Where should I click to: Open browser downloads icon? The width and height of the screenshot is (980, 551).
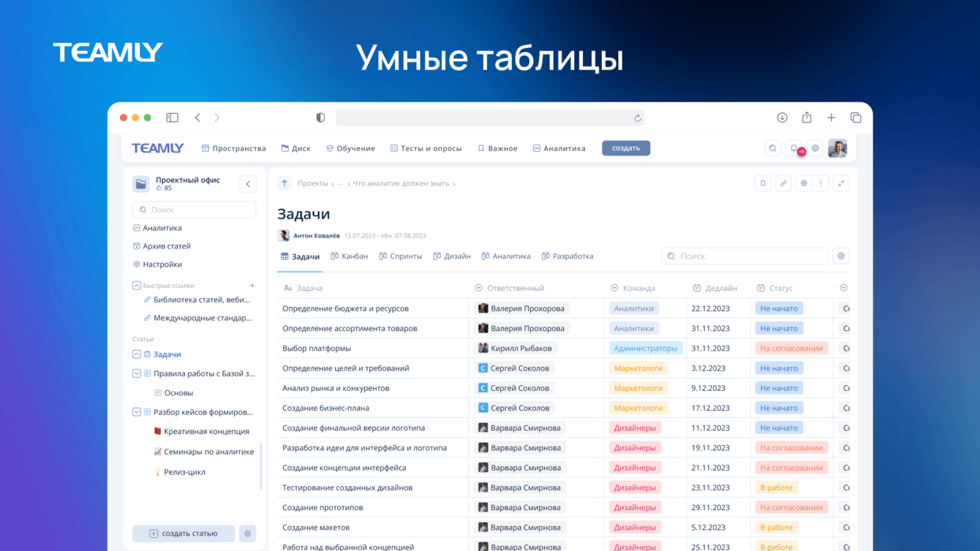point(782,118)
